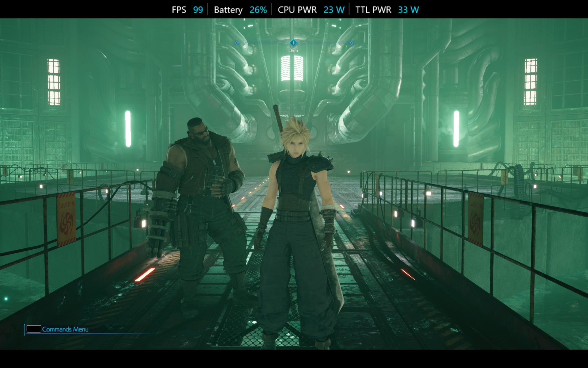
Task: Click the blue objective diamond marker
Action: 293,43
